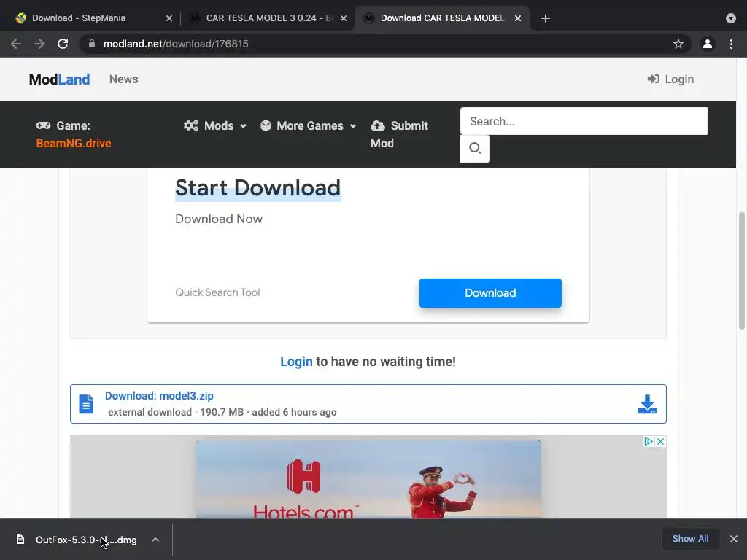Close the Hotels.com ad with X
Screen dimensions: 747x560
coord(660,441)
